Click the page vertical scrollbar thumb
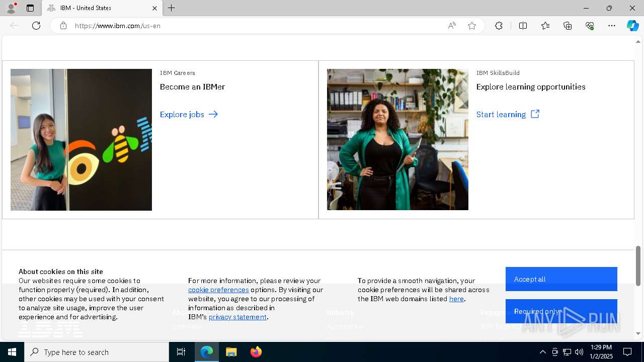Screen dimensions: 644x362 click(638, 265)
